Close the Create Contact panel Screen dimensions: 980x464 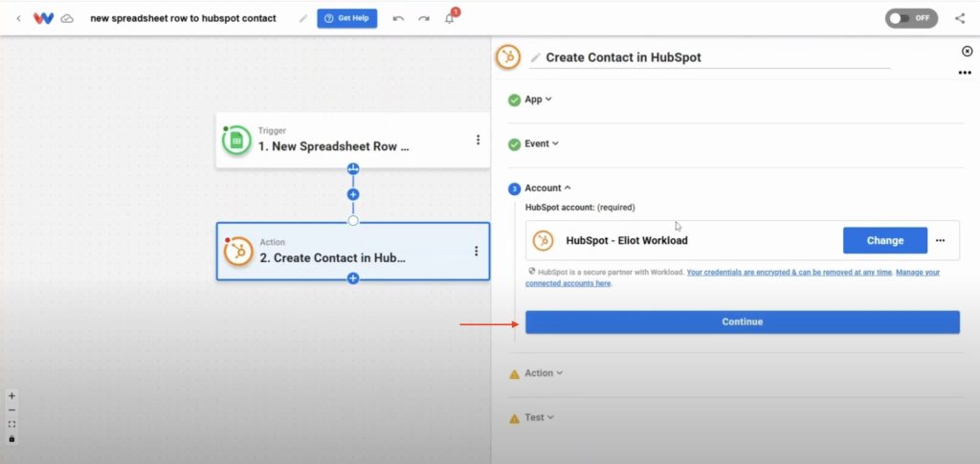coord(967,52)
